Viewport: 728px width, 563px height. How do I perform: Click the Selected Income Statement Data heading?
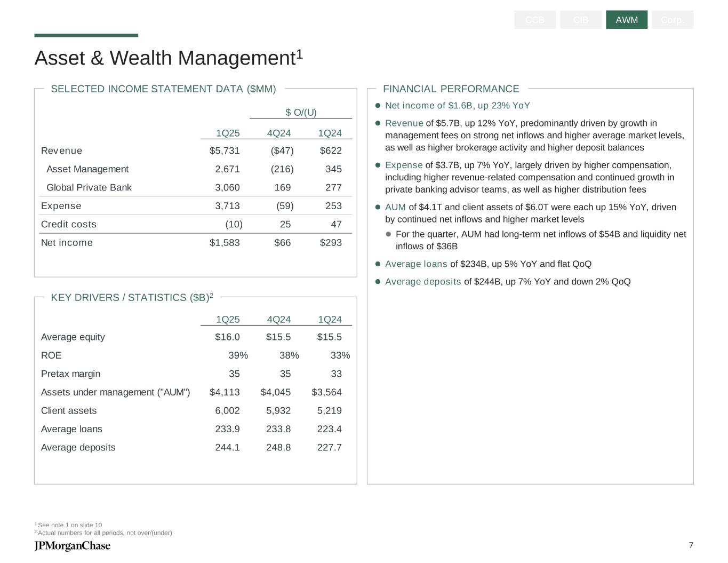pos(163,89)
